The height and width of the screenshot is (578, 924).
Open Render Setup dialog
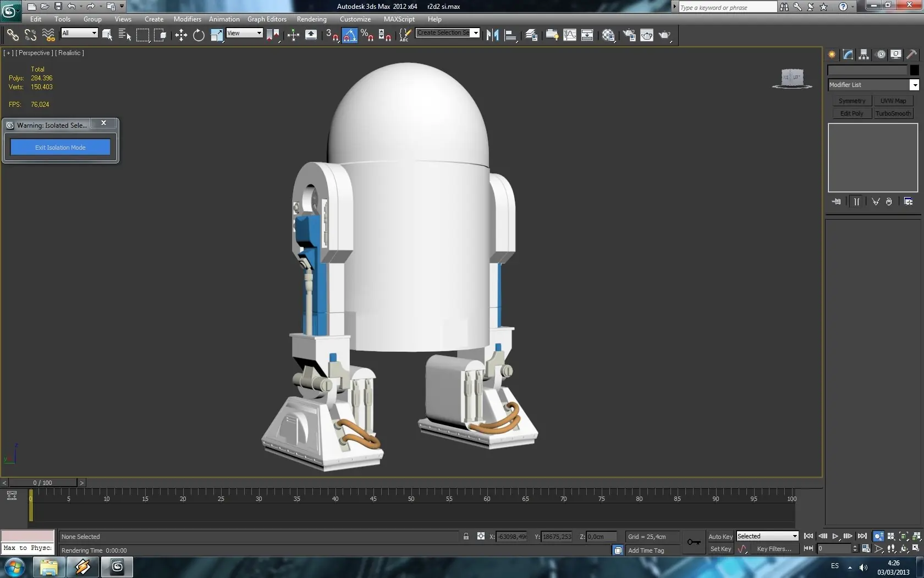click(629, 35)
